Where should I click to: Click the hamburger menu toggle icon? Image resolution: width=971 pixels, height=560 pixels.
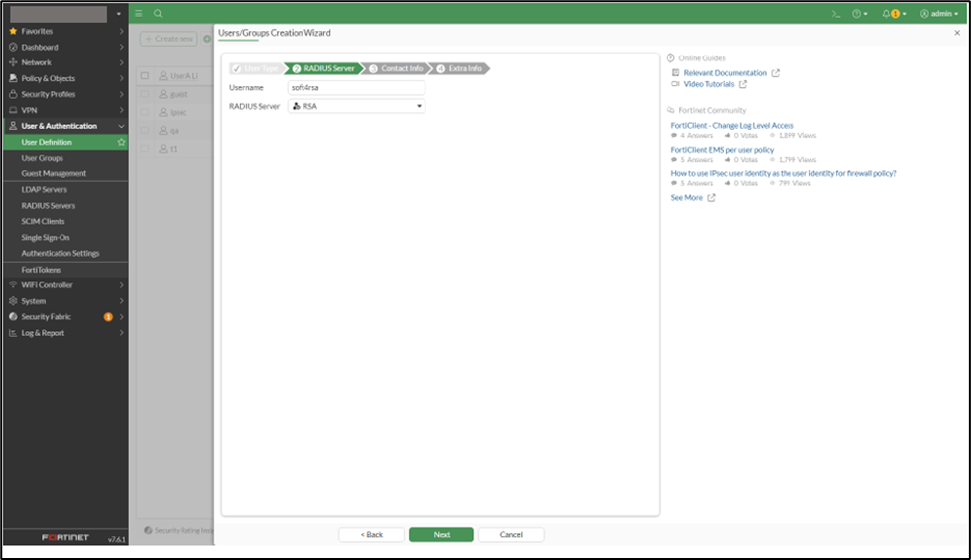(x=139, y=14)
